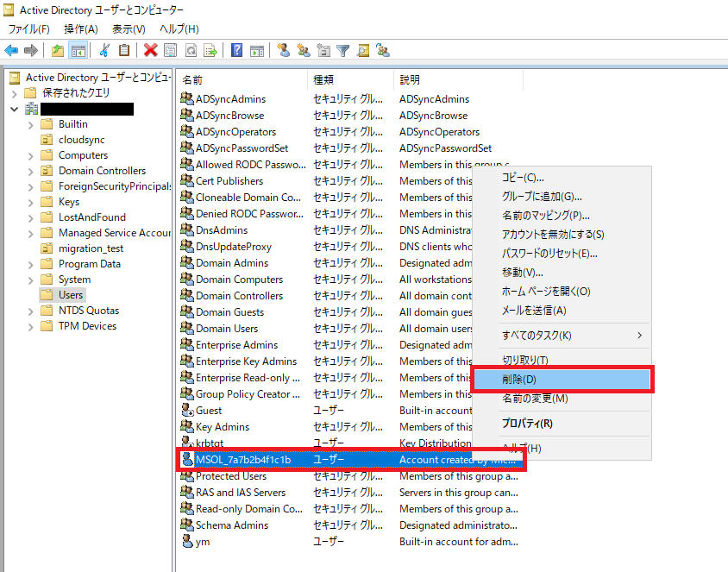Expand the TPM Devices node
Screen dimensions: 728x572
pos(31,327)
